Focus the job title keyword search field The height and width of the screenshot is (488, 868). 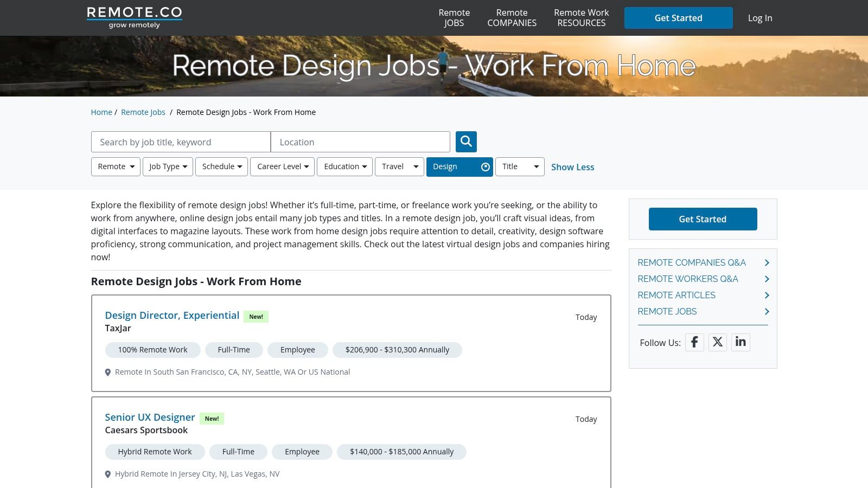click(x=181, y=142)
